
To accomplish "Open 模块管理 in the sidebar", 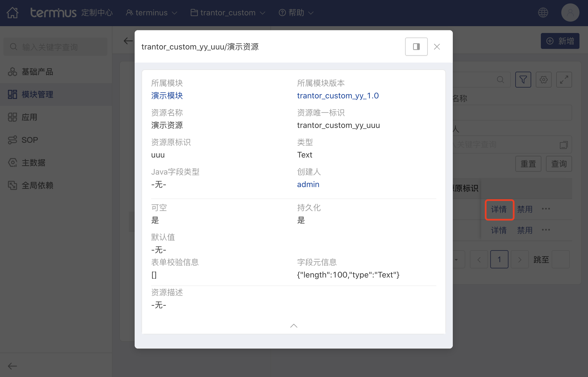I will (56, 94).
